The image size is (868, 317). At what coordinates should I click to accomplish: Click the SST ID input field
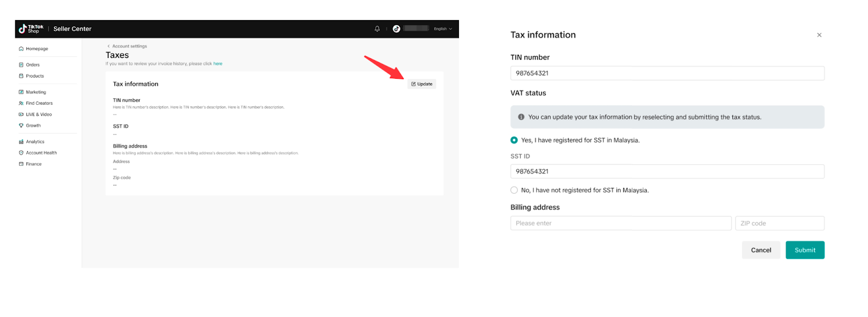tap(667, 172)
